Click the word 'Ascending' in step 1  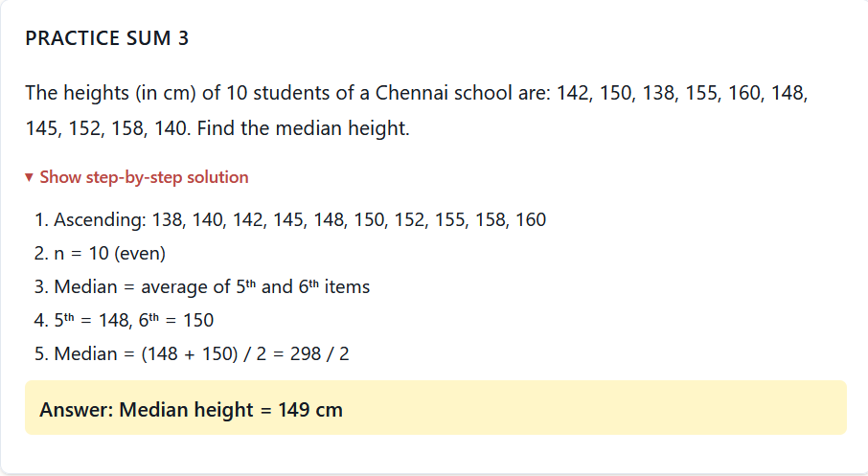[x=98, y=220]
